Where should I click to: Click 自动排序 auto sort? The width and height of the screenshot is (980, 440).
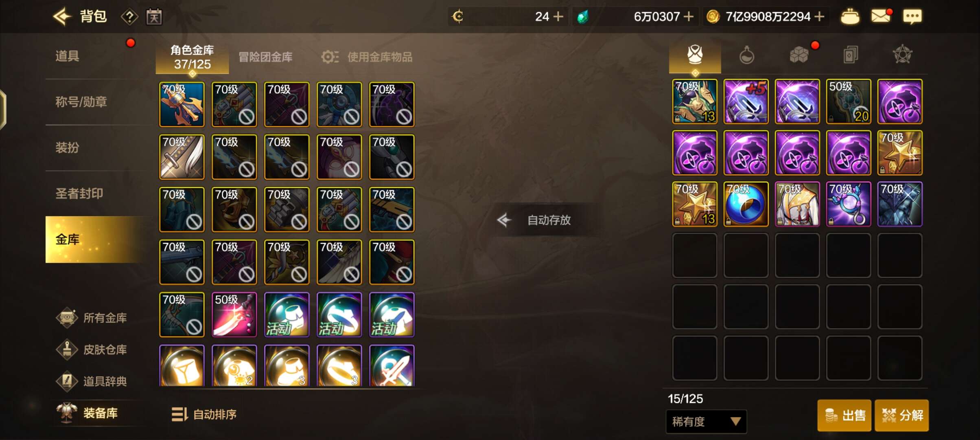point(204,414)
